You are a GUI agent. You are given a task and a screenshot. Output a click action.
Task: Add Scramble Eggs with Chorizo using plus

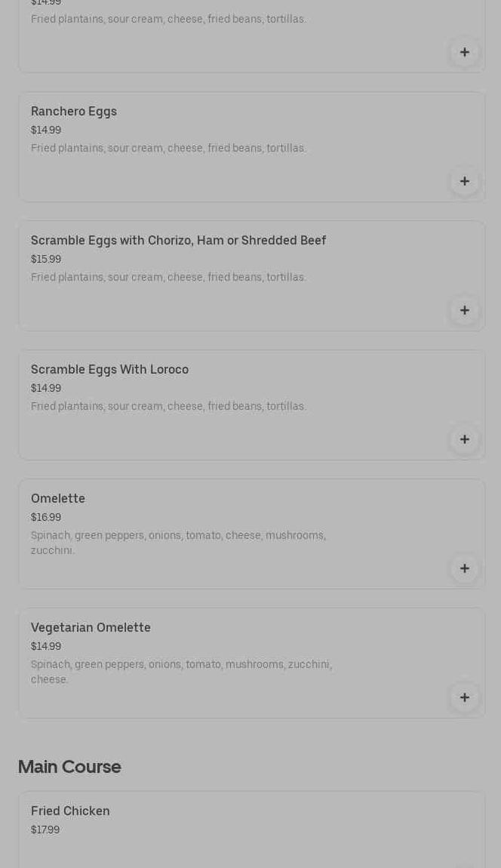click(x=465, y=310)
